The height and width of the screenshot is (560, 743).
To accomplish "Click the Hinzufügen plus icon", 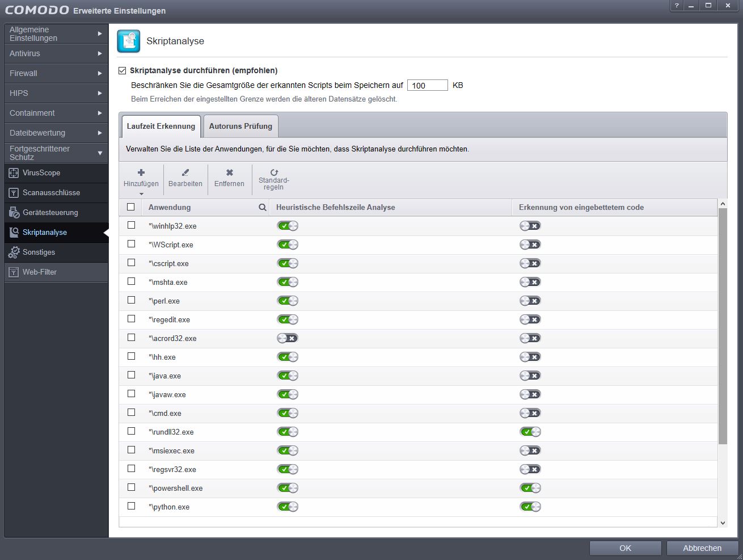I will pyautogui.click(x=141, y=172).
